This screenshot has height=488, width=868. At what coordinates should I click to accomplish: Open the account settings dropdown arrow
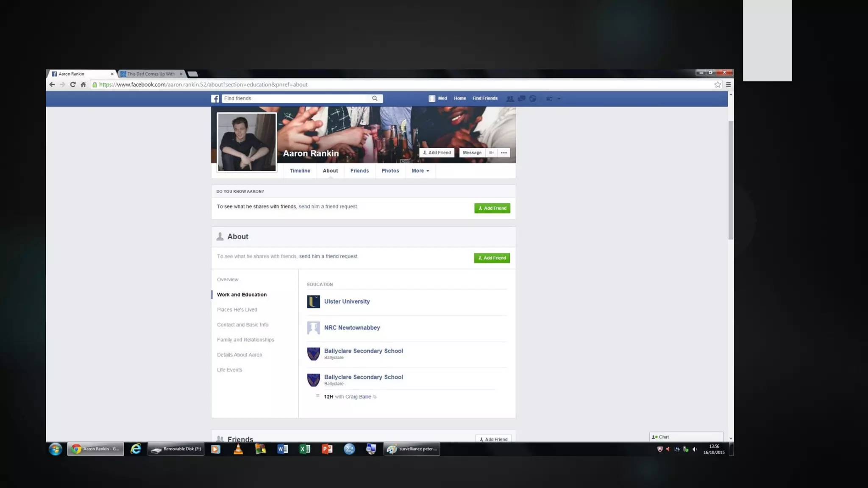pyautogui.click(x=559, y=99)
